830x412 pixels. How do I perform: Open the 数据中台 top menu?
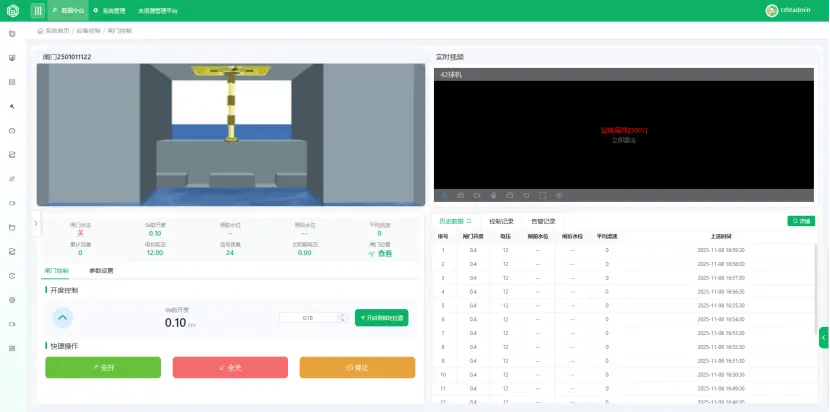pyautogui.click(x=68, y=11)
